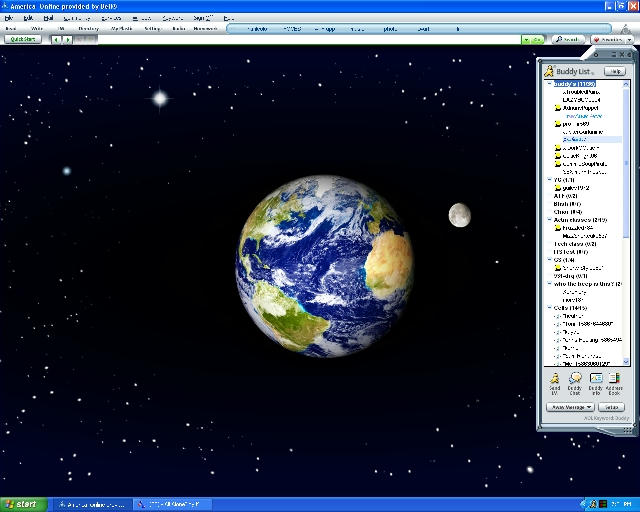Click the running man Buddy List logo
This screenshot has width=640, height=512.
(x=549, y=71)
